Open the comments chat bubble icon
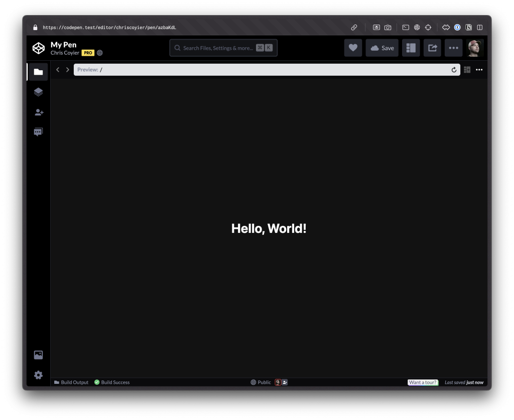 [38, 132]
